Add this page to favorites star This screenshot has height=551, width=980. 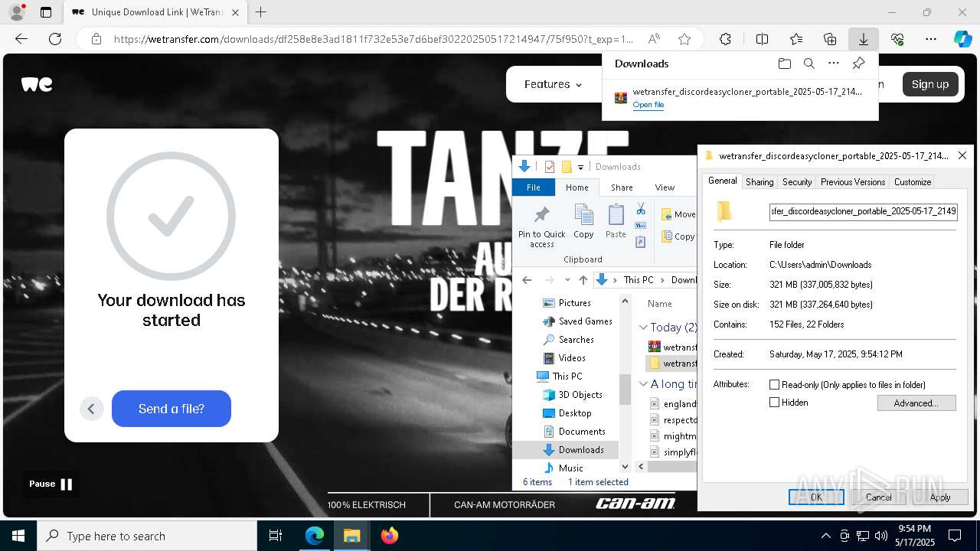click(684, 39)
